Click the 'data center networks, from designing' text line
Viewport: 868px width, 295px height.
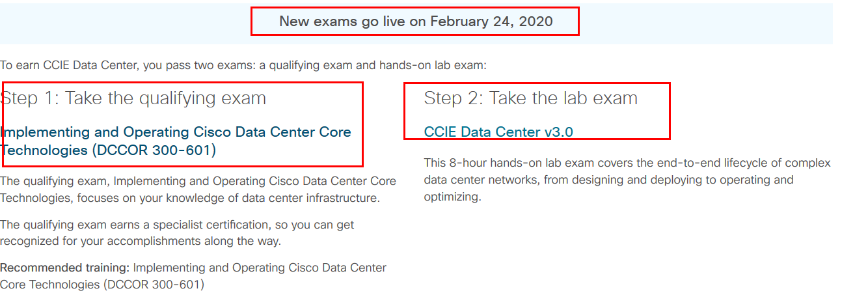pos(609,180)
